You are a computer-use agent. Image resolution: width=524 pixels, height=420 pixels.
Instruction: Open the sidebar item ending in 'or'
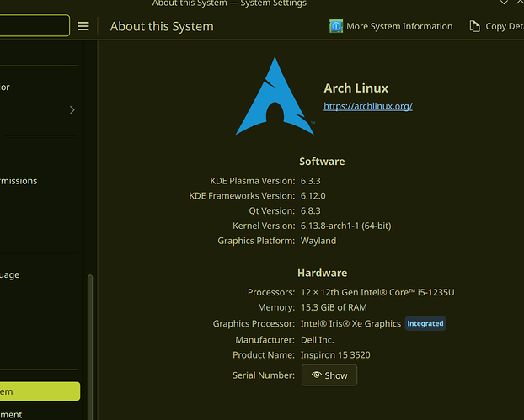[5, 88]
